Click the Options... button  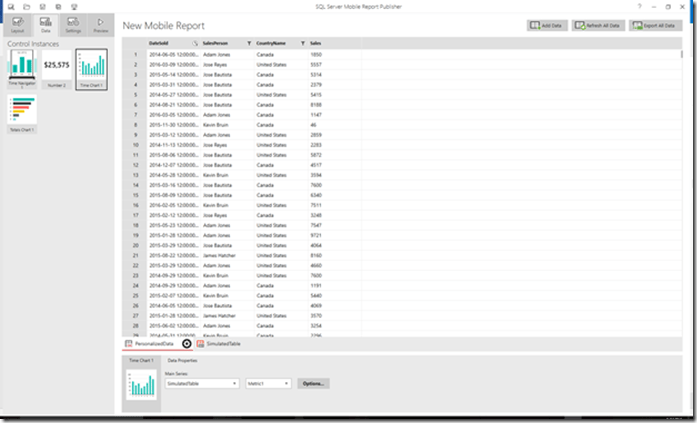(x=313, y=383)
